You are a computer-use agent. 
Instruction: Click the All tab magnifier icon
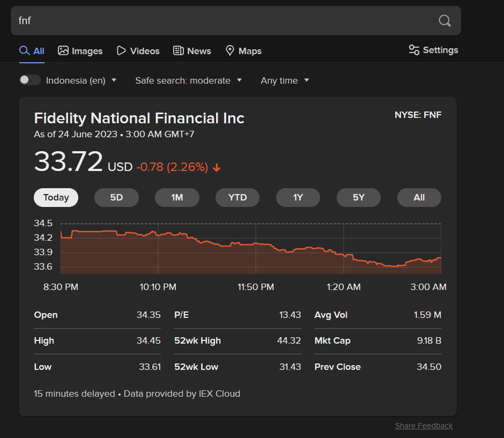[24, 51]
